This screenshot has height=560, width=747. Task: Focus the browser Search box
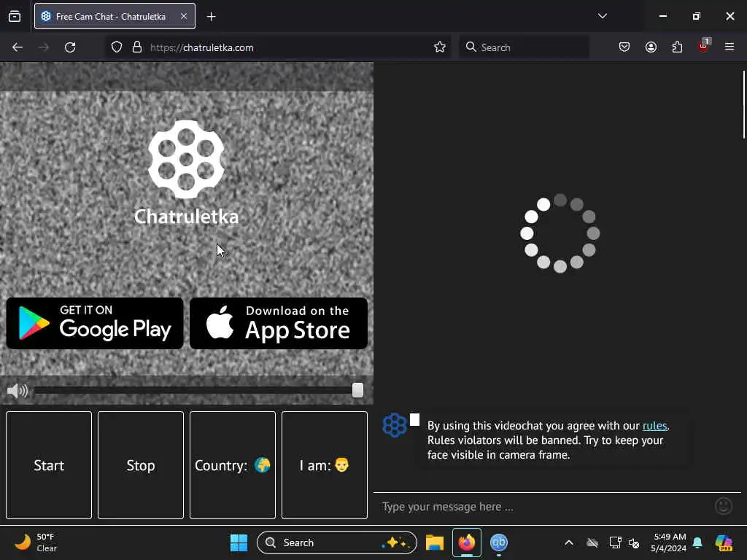tap(524, 47)
